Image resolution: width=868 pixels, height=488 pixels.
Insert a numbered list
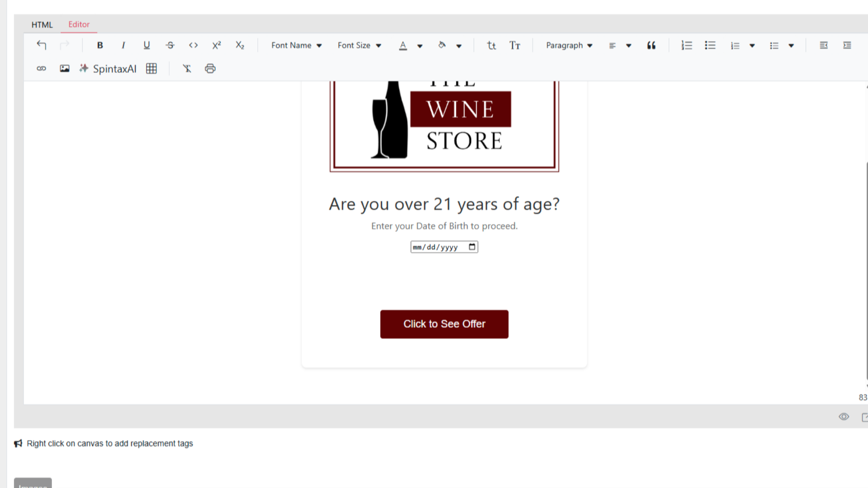coord(687,45)
